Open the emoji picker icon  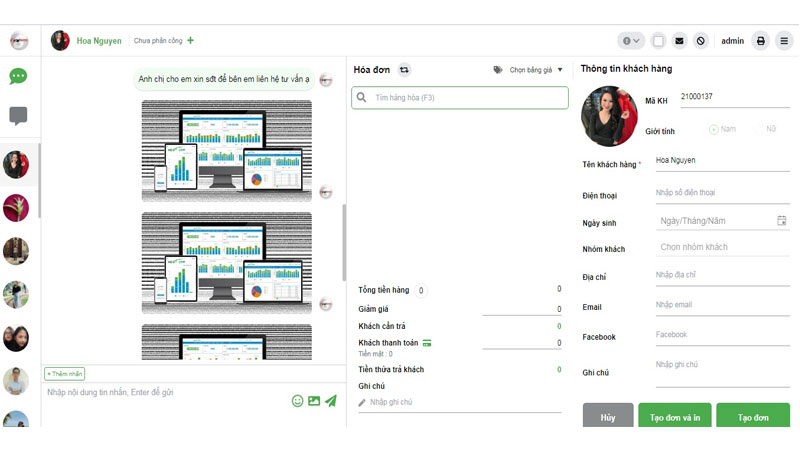click(297, 401)
